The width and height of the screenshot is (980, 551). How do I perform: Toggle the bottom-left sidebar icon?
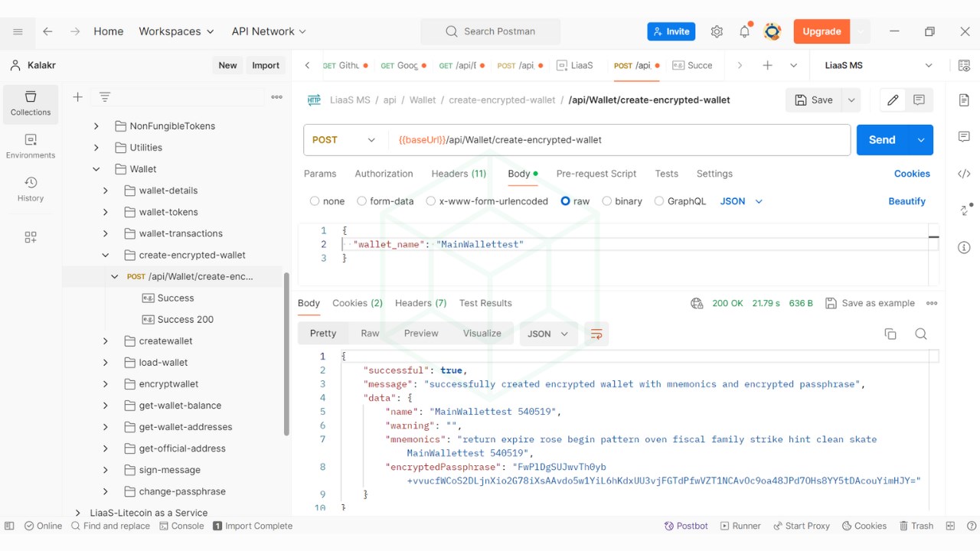click(x=10, y=526)
